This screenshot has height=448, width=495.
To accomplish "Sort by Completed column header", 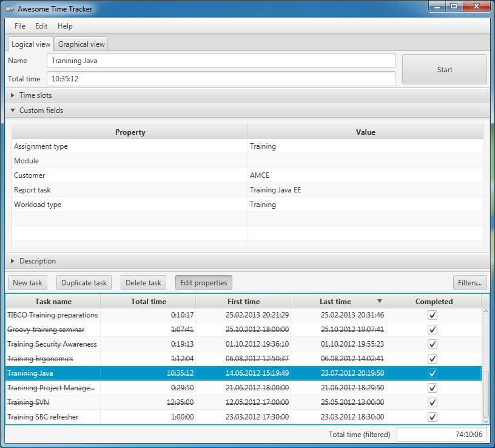I will click(x=434, y=302).
